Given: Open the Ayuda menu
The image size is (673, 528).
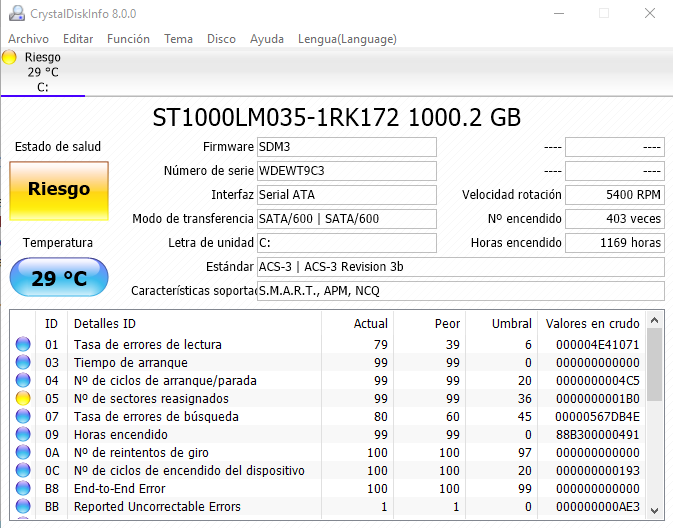Looking at the screenshot, I should click(x=267, y=39).
